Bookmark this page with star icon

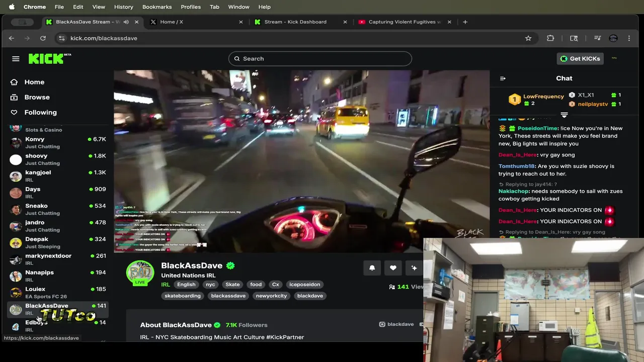click(528, 38)
